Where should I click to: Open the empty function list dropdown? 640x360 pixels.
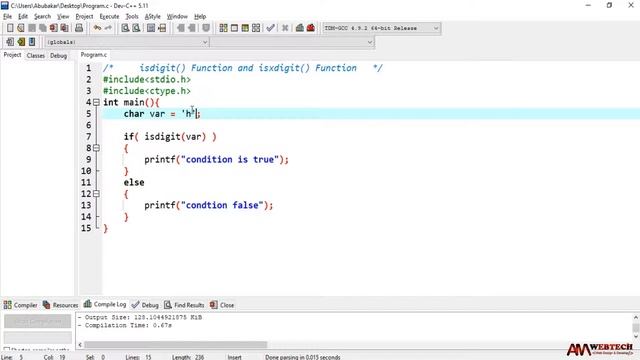(369, 42)
